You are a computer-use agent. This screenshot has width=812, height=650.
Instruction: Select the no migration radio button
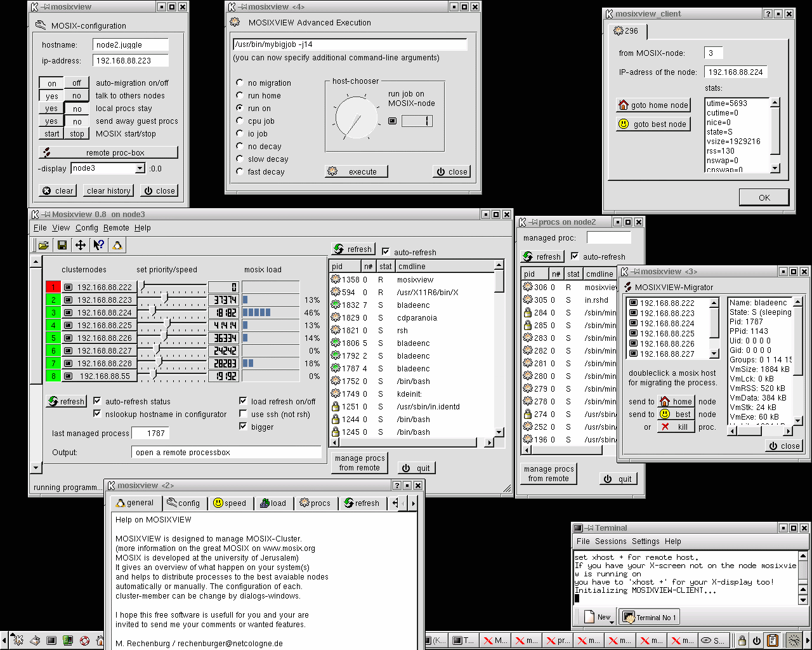pos(240,83)
